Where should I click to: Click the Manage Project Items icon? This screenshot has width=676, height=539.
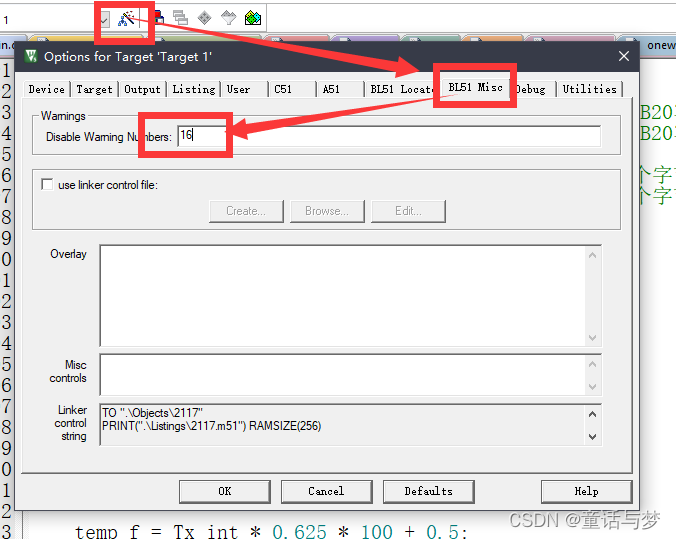point(160,18)
